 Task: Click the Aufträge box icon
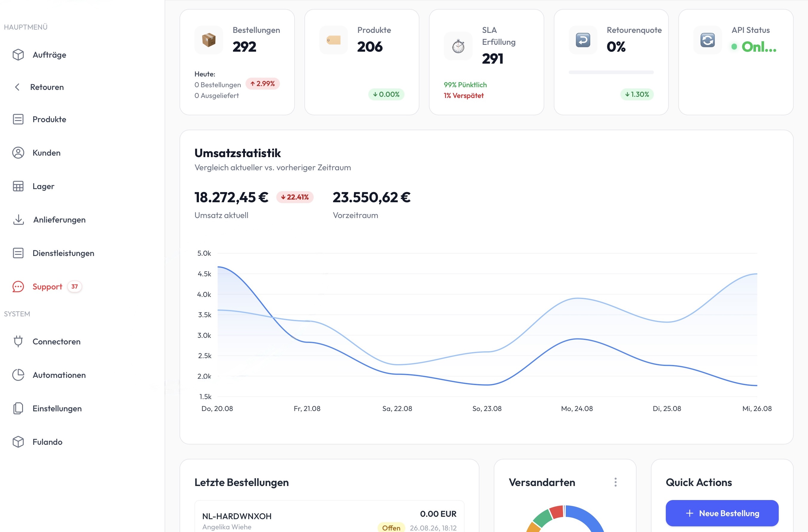tap(18, 55)
